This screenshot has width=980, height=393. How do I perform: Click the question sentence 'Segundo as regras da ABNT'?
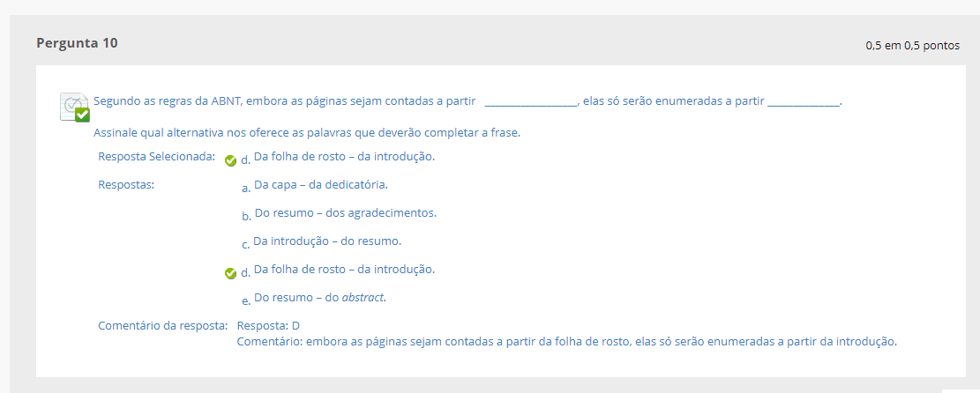(x=284, y=101)
